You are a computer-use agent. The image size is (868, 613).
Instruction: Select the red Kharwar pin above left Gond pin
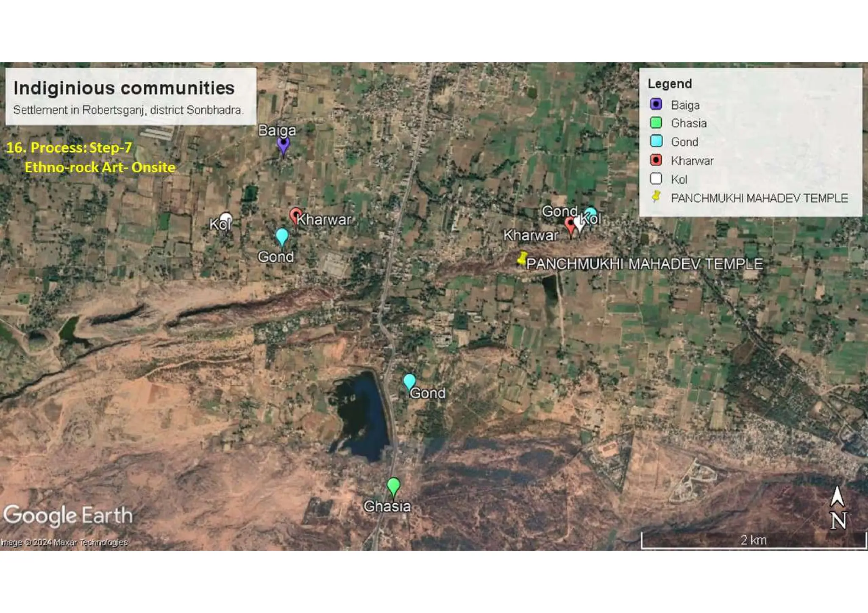click(x=295, y=215)
